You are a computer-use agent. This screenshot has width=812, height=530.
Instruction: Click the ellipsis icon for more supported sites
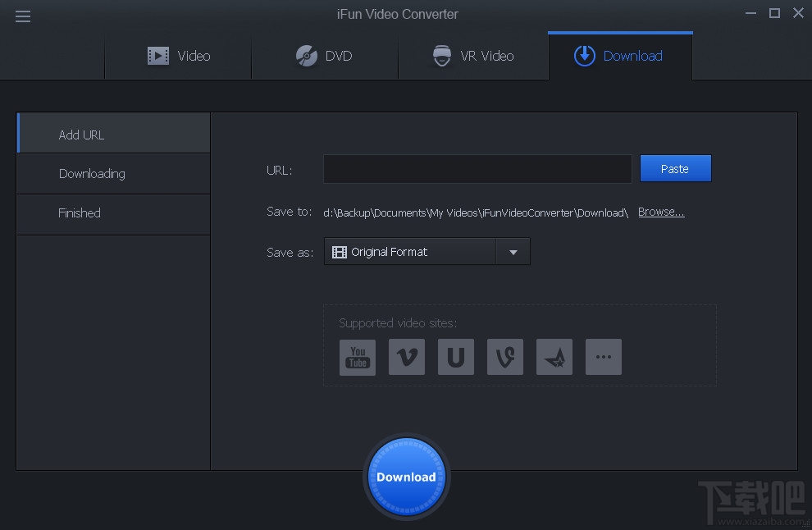pos(603,357)
